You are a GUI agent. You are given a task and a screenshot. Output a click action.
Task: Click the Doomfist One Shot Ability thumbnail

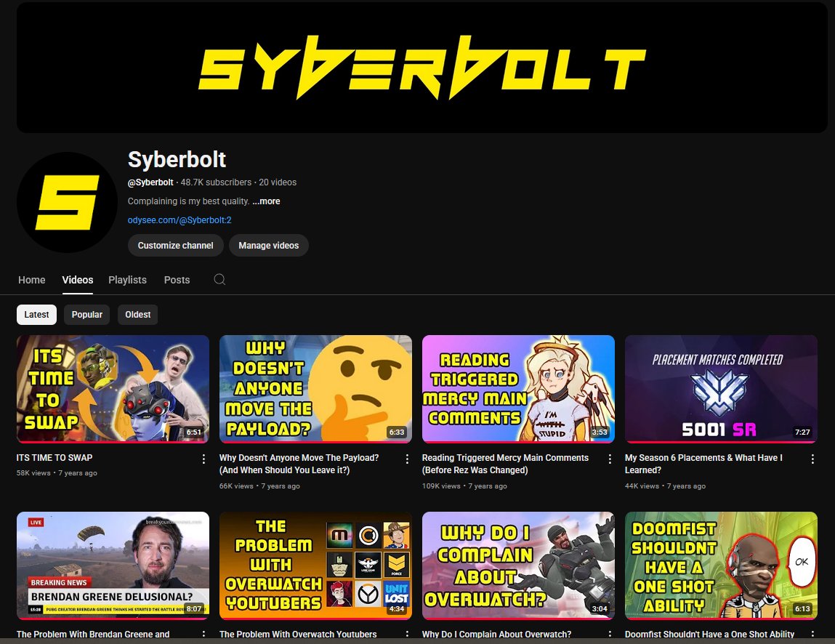pyautogui.click(x=721, y=565)
